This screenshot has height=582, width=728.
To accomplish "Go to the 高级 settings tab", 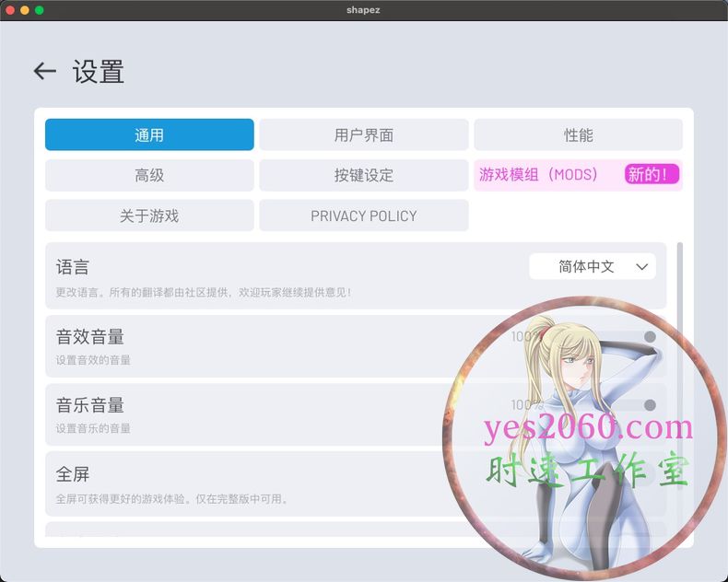I will coord(149,175).
